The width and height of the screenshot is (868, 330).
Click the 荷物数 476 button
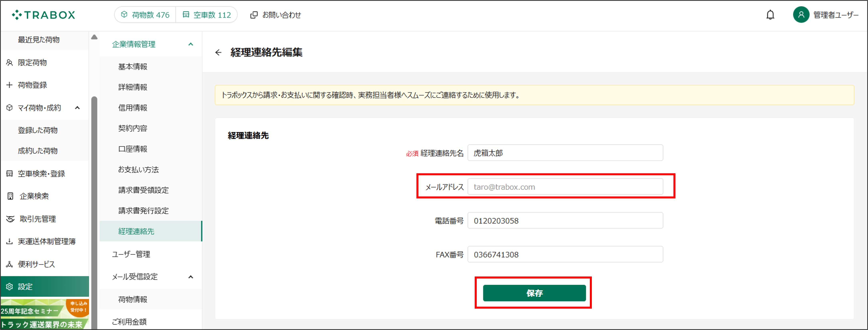click(x=145, y=15)
